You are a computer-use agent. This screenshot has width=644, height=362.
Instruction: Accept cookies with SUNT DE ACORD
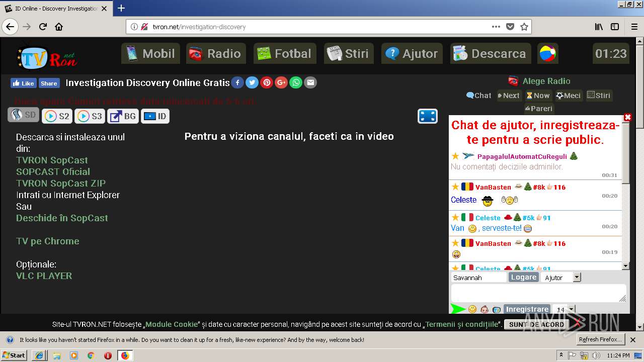click(536, 324)
